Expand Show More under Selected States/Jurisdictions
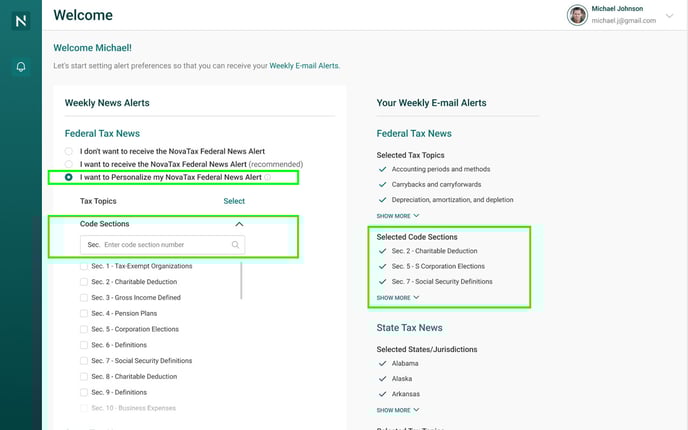This screenshot has width=688, height=430. click(398, 410)
